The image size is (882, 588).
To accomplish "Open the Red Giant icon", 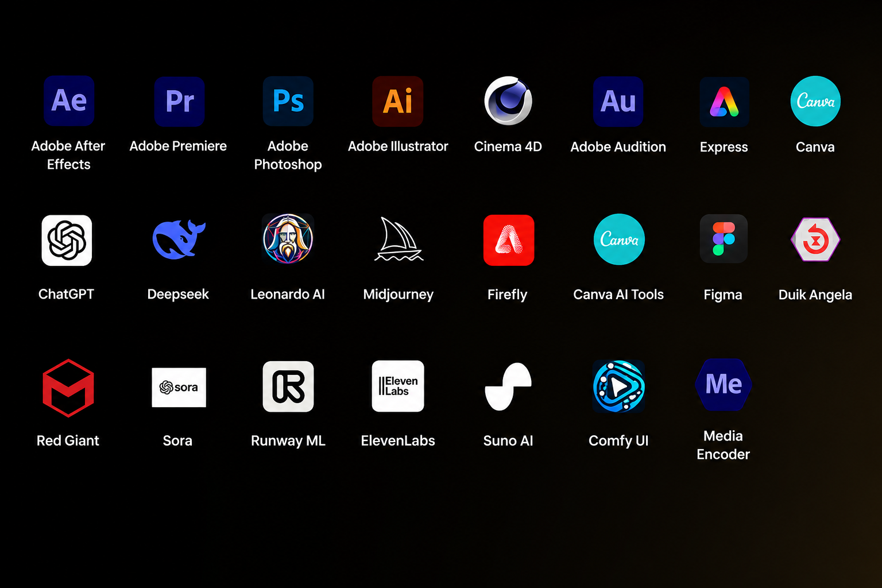I will [x=68, y=388].
